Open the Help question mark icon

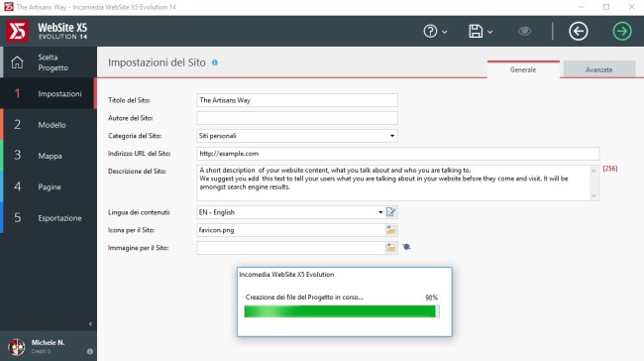[430, 32]
